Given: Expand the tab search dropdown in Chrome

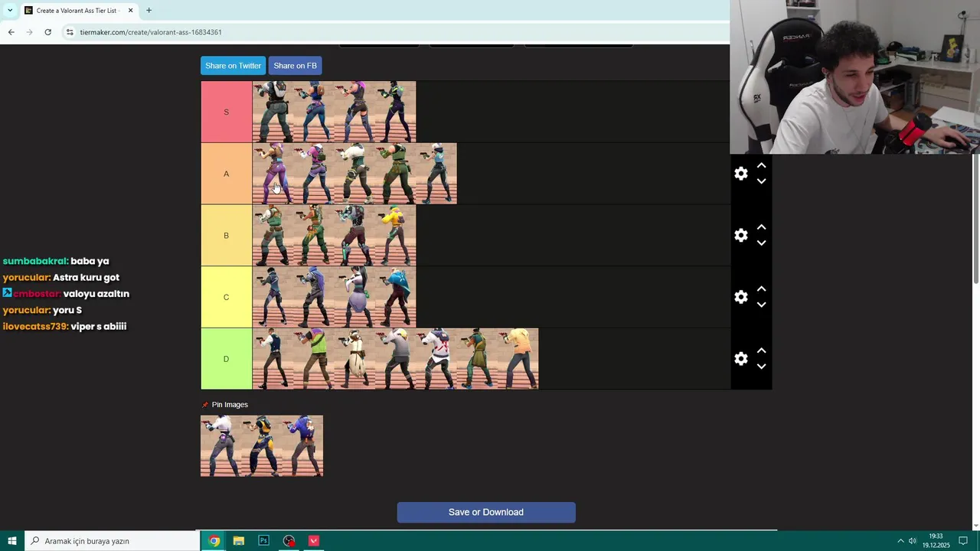Looking at the screenshot, I should click(10, 11).
